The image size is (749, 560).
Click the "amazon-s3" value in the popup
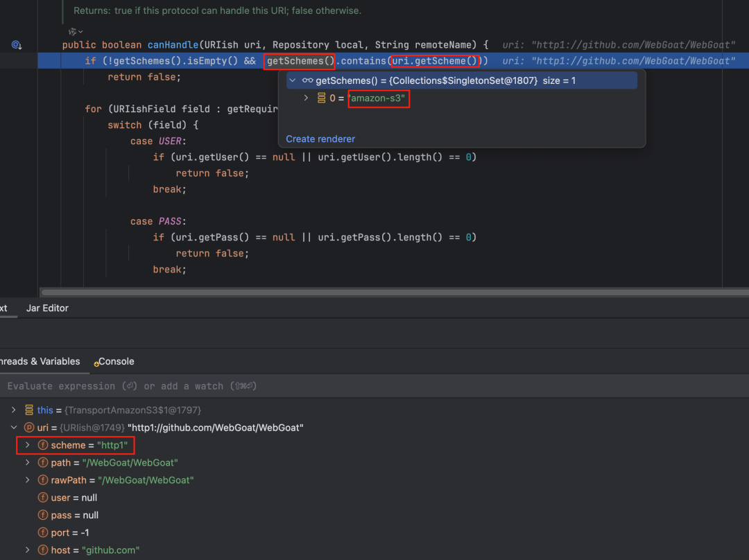coord(378,98)
